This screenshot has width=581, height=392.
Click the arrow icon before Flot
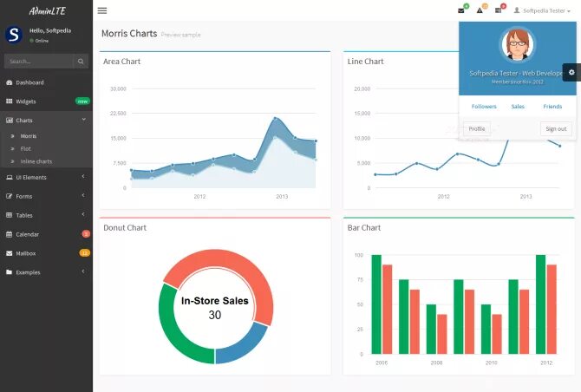13,148
